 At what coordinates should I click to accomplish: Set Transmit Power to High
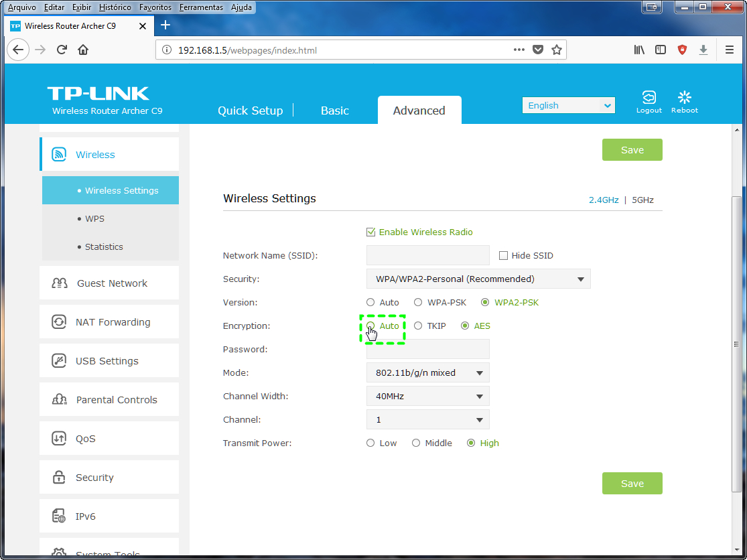click(471, 443)
